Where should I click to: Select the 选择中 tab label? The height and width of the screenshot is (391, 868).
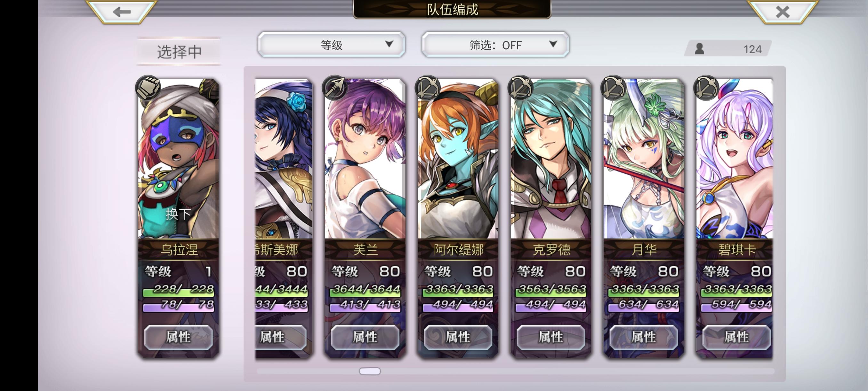(x=179, y=51)
